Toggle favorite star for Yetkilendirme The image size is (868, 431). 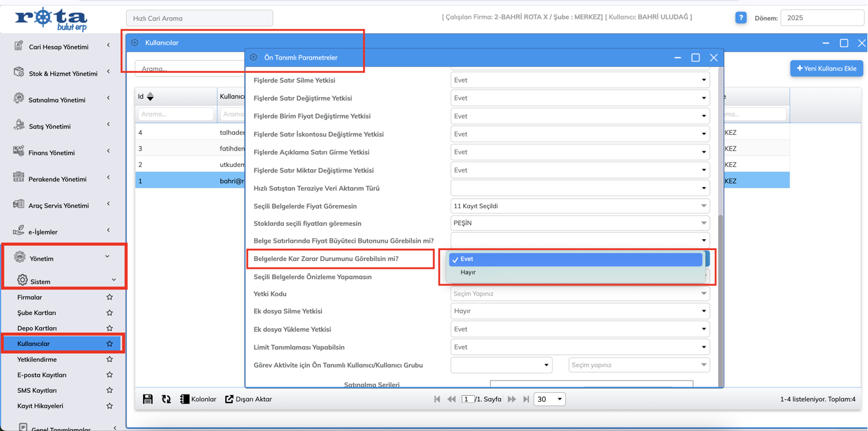(109, 359)
